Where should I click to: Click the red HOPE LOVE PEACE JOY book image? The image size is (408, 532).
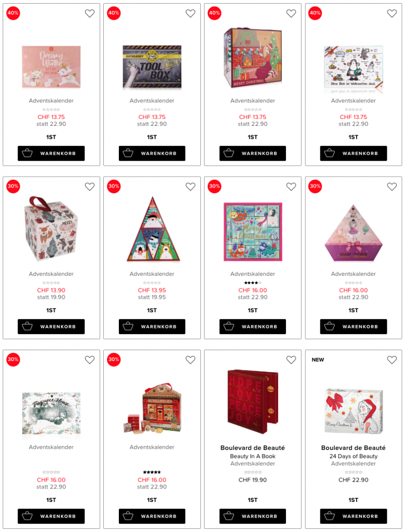point(253,402)
